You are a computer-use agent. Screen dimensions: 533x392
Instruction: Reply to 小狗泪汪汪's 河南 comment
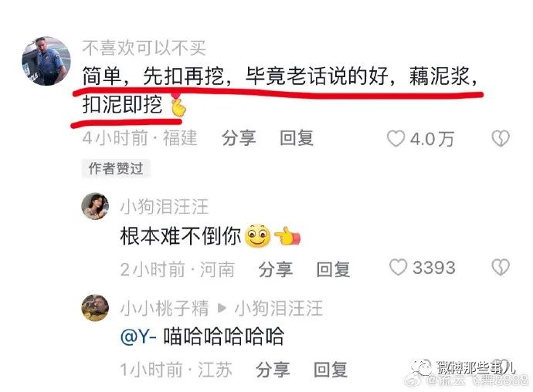[333, 269]
